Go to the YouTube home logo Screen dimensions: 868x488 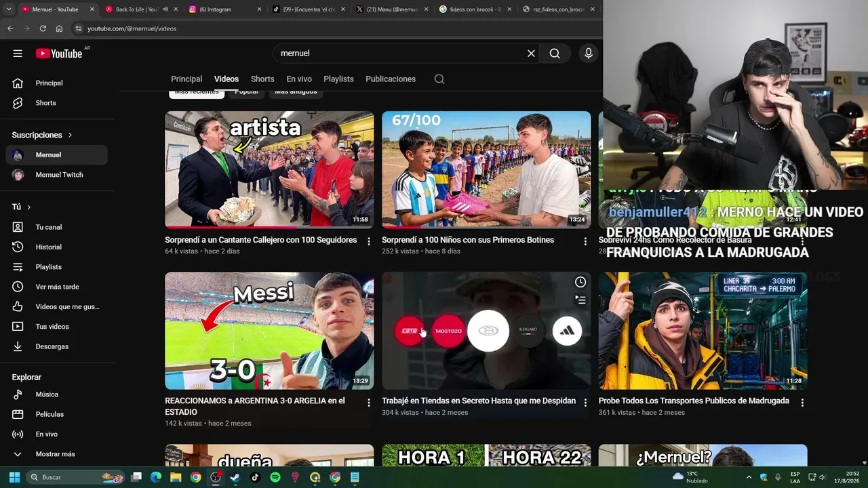pyautogui.click(x=59, y=54)
